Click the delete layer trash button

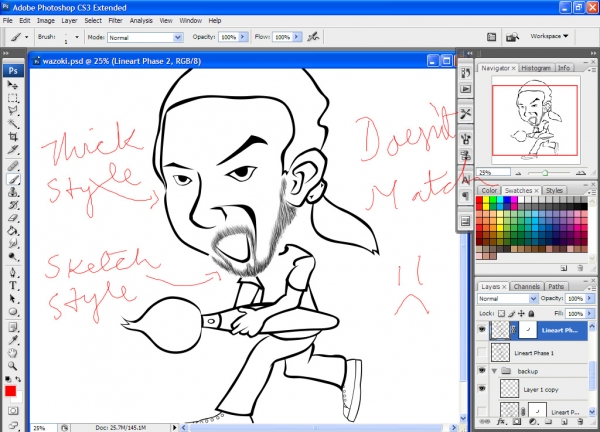(x=580, y=422)
